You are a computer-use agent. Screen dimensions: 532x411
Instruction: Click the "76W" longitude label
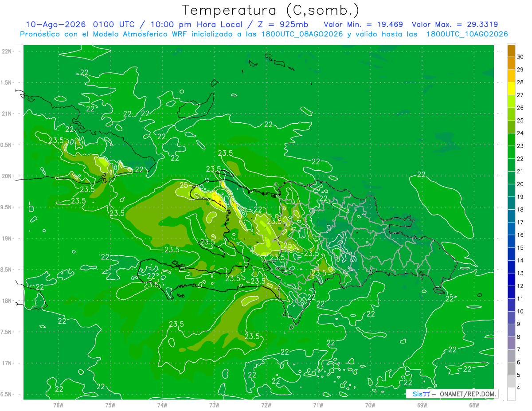(x=58, y=405)
